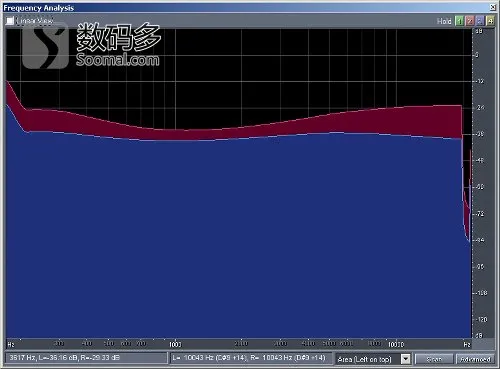Viewport: 500px width, 369px height.
Task: Close the Frequency Analysis window
Action: [493, 7]
